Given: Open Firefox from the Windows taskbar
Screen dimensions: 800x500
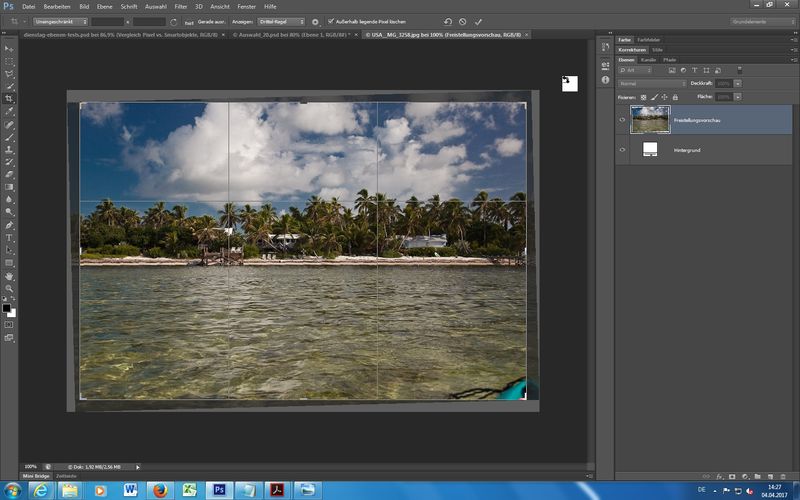Looking at the screenshot, I should tap(160, 490).
